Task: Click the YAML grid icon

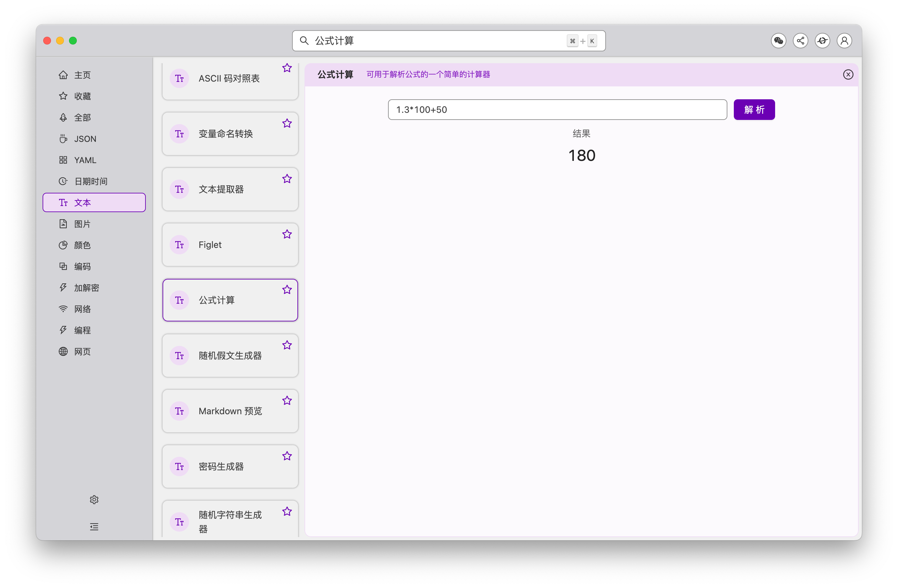Action: click(x=63, y=160)
